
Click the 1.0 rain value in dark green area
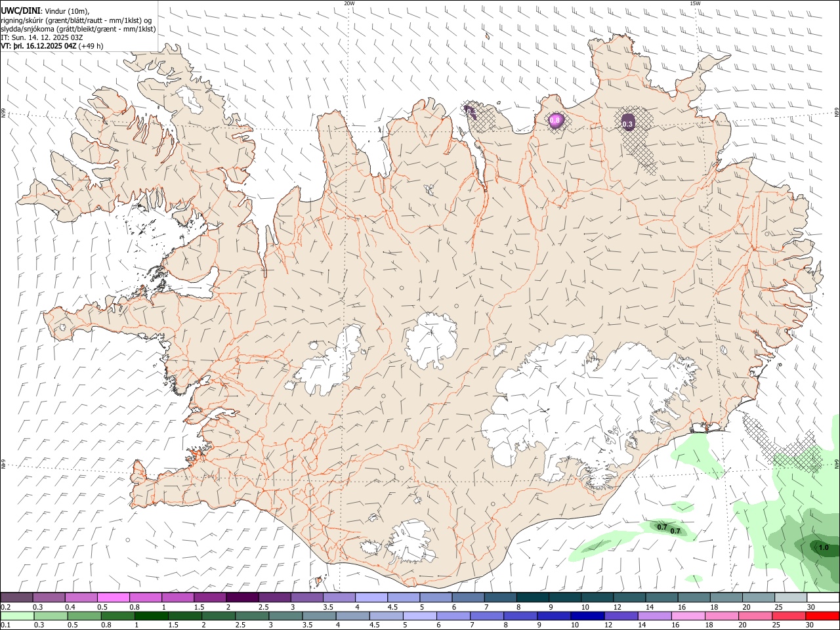coord(824,547)
